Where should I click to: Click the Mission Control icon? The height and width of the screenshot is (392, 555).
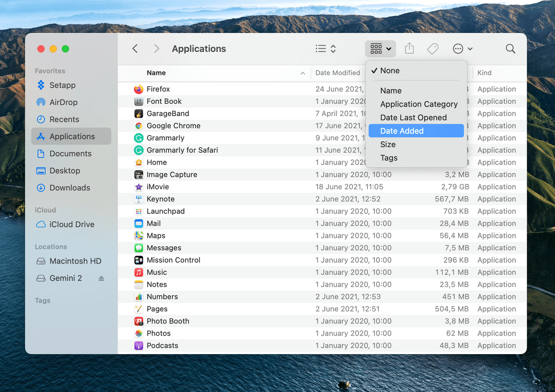point(139,260)
